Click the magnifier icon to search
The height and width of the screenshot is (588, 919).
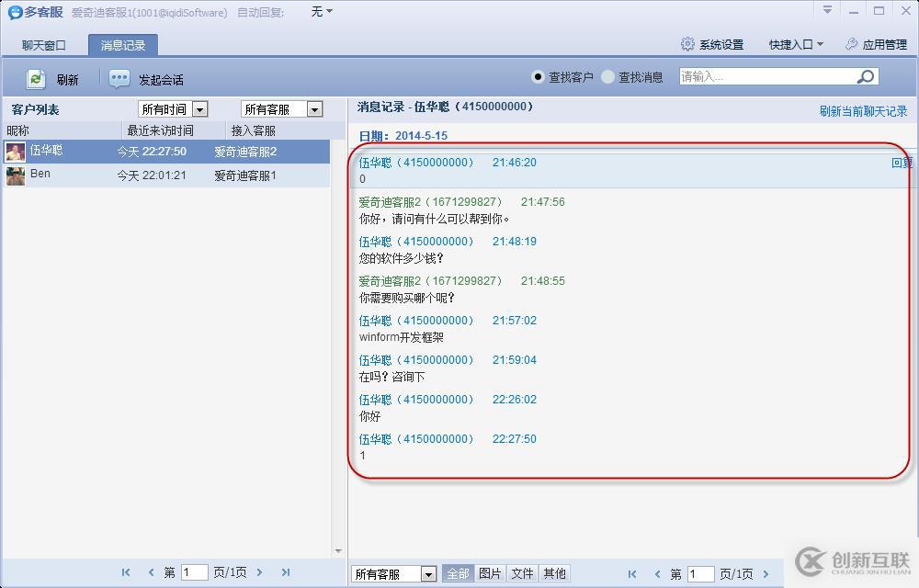point(866,75)
